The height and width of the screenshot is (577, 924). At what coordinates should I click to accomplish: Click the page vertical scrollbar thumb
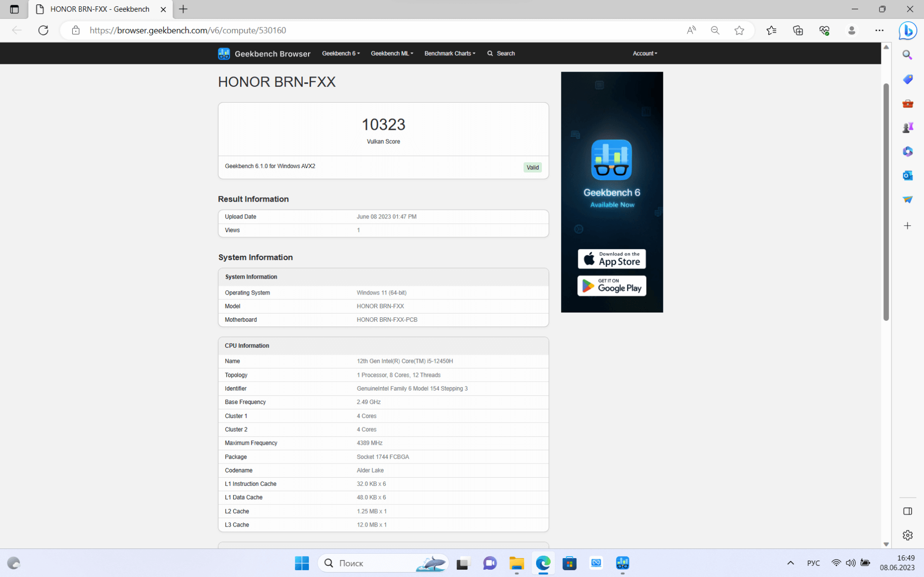pos(886,201)
